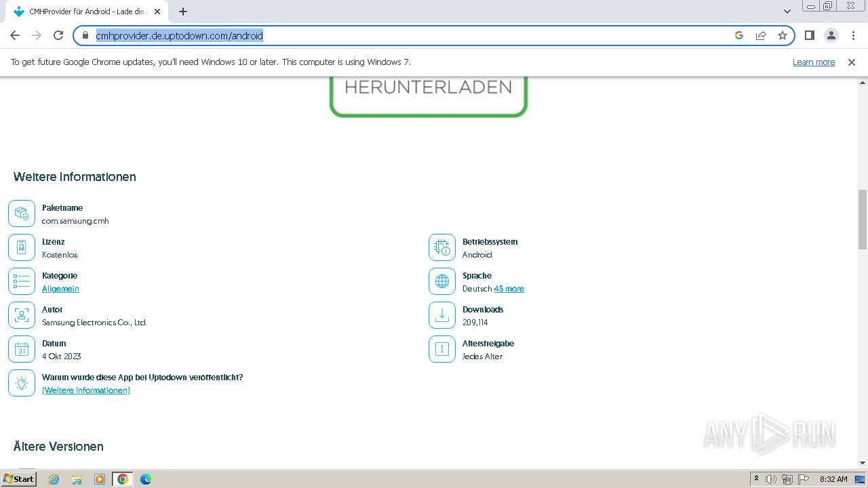868x488 pixels.
Task: Close the CMHProvider tab
Action: point(157,12)
